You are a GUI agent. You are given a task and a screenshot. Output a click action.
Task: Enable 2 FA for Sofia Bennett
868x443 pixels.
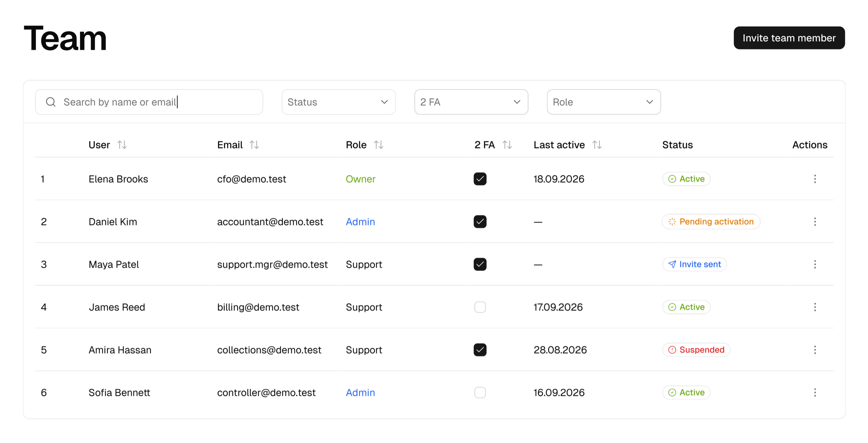pos(480,392)
